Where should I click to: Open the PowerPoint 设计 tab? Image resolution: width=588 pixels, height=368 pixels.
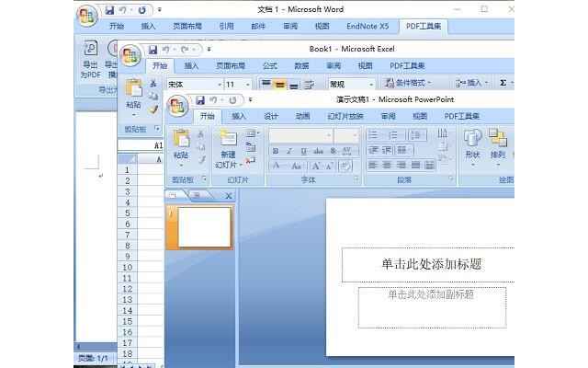pyautogui.click(x=271, y=117)
